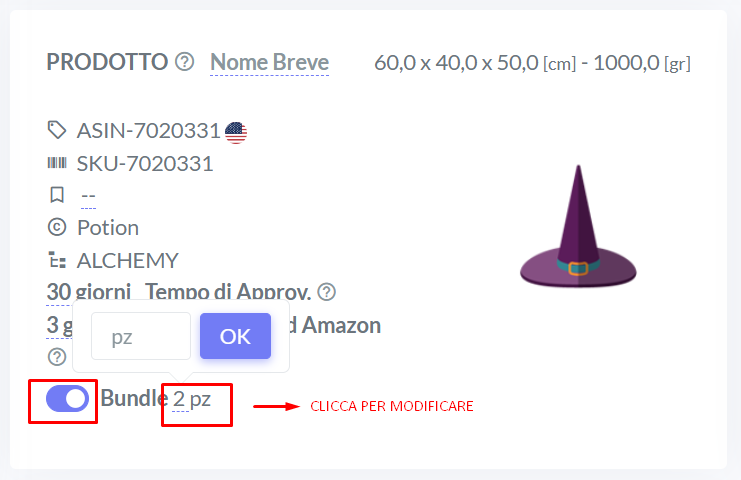Click the ASIN-7020331 text

[148, 131]
